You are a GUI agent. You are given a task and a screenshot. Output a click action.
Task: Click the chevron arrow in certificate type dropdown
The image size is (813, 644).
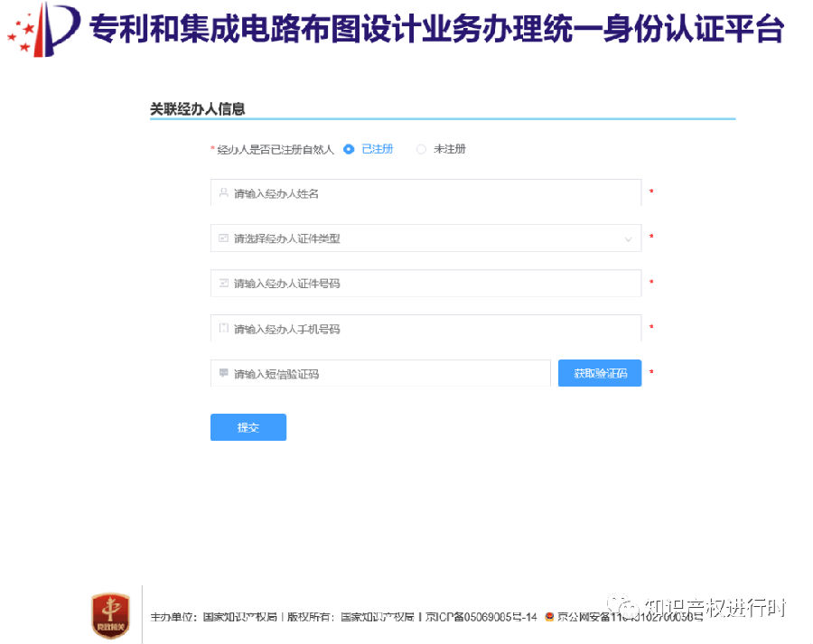click(628, 239)
